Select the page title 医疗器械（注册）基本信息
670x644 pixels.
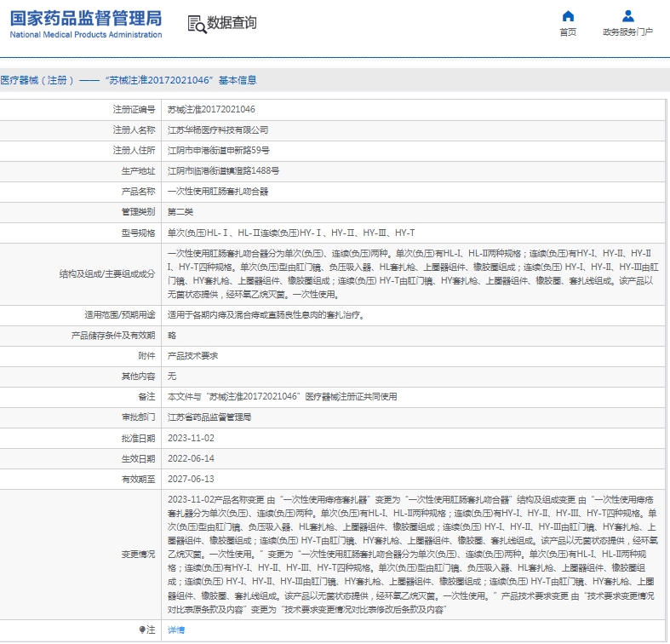click(129, 80)
